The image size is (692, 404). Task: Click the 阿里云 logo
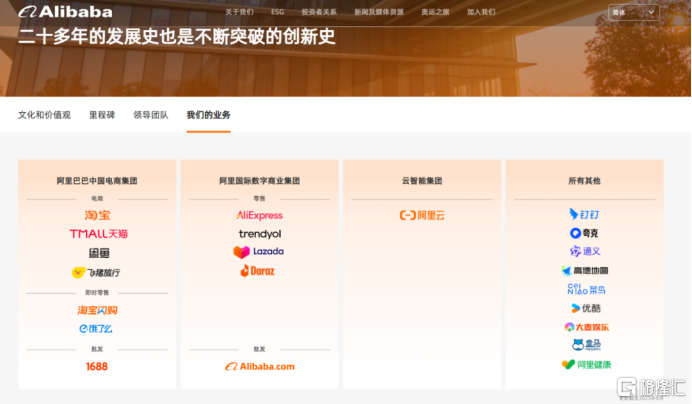pyautogui.click(x=422, y=215)
